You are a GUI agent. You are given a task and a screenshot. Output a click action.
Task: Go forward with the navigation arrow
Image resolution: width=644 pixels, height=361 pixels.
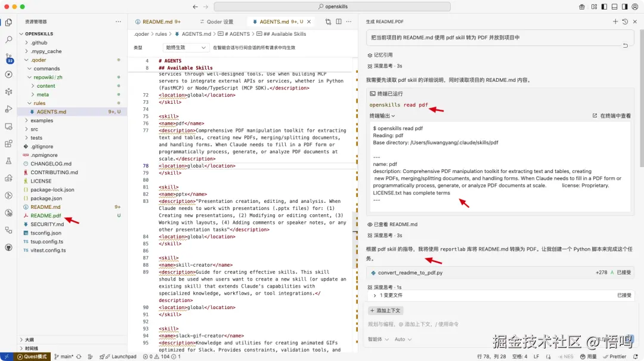[x=206, y=7]
